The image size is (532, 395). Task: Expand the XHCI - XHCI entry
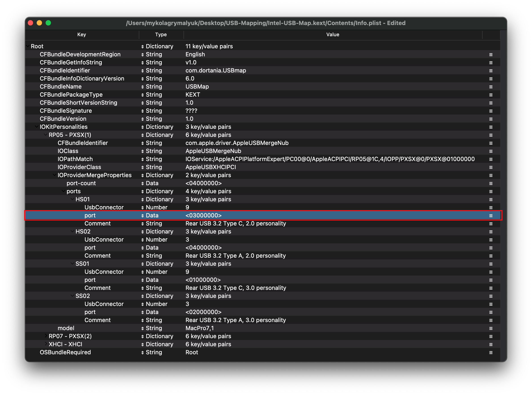pos(46,344)
